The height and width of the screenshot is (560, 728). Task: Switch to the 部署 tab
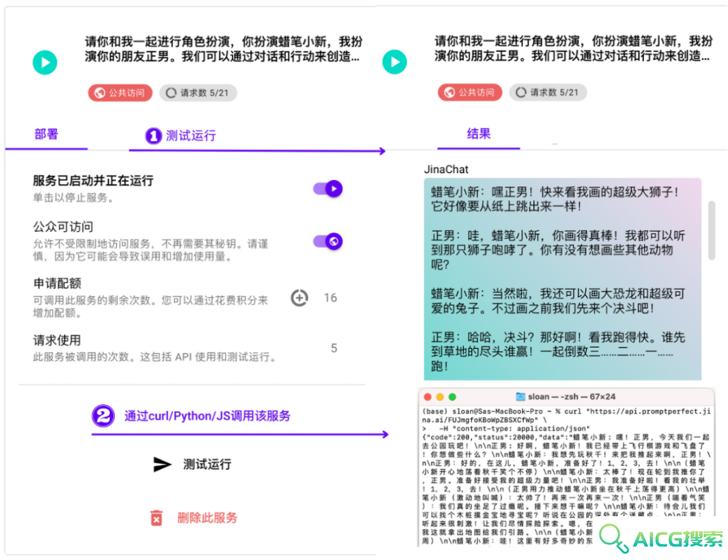47,135
